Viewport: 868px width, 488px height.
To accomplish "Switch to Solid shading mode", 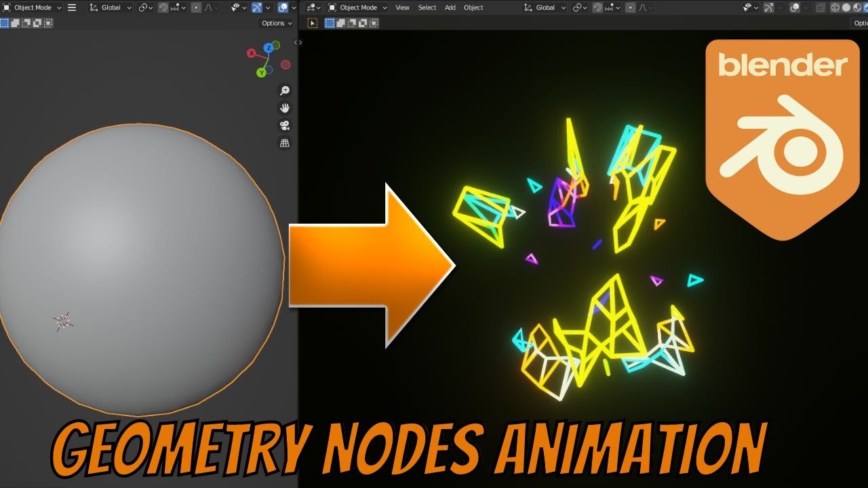I will tap(846, 7).
